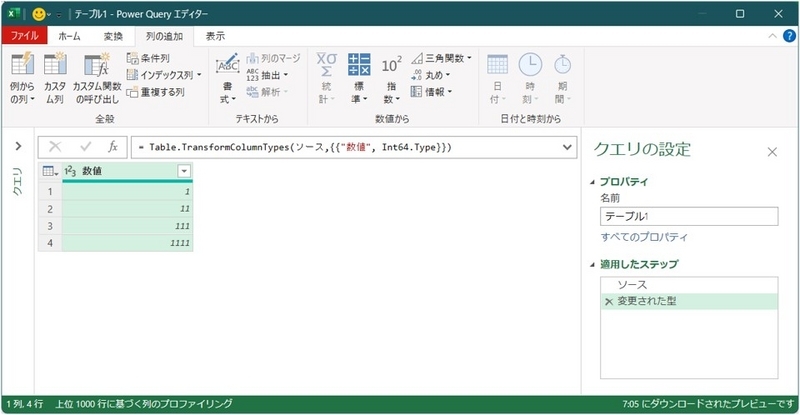Open the quick access toolbar customize arrow

point(59,14)
